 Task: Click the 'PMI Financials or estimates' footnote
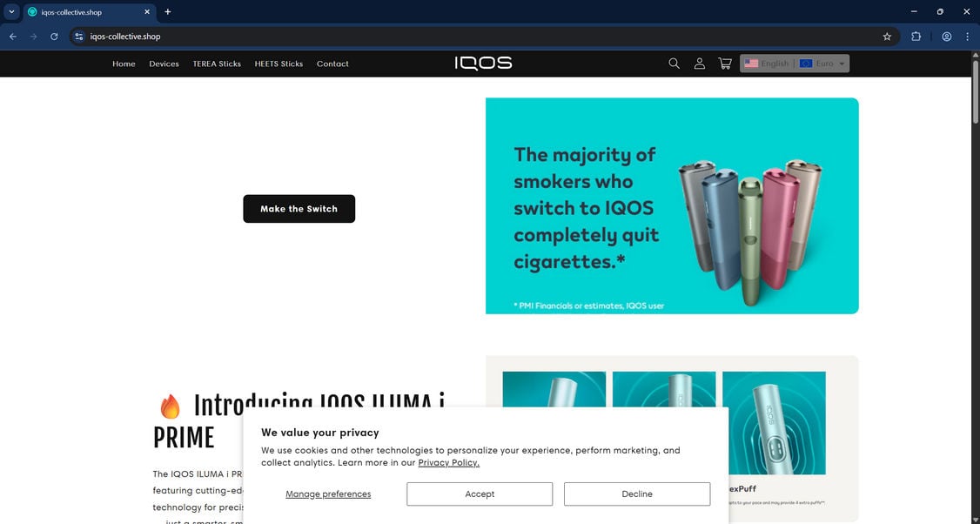(588, 306)
